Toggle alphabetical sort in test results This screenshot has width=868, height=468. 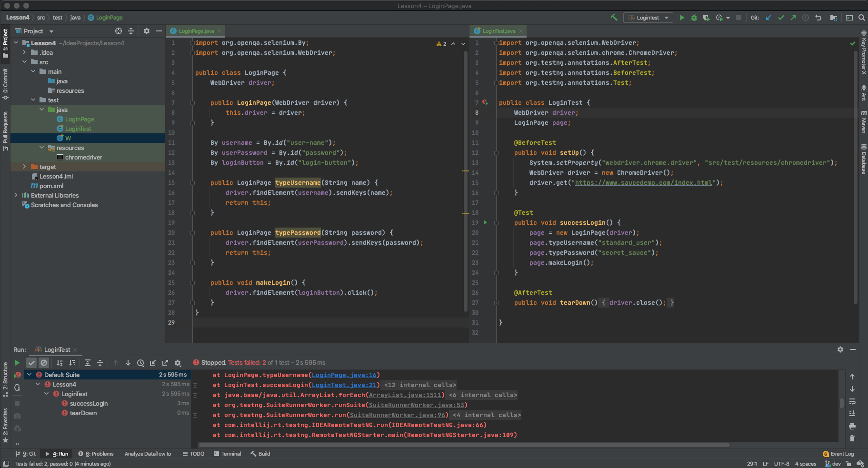pos(60,363)
